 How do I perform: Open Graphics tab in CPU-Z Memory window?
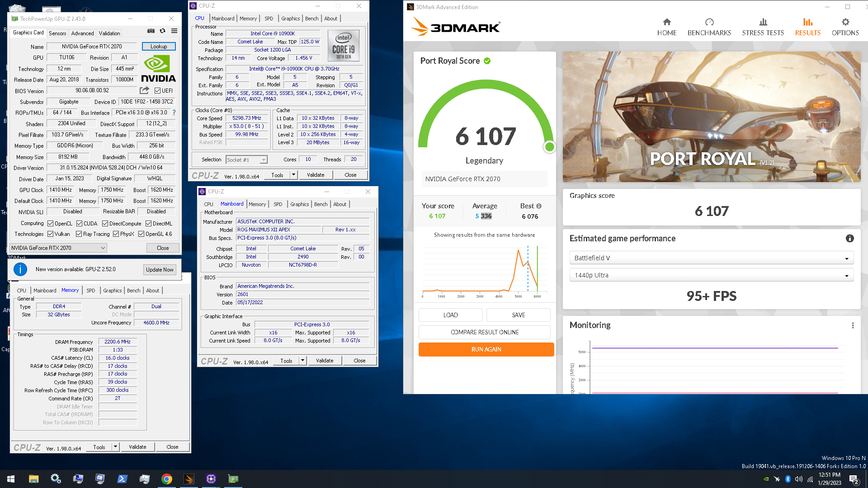tap(112, 291)
